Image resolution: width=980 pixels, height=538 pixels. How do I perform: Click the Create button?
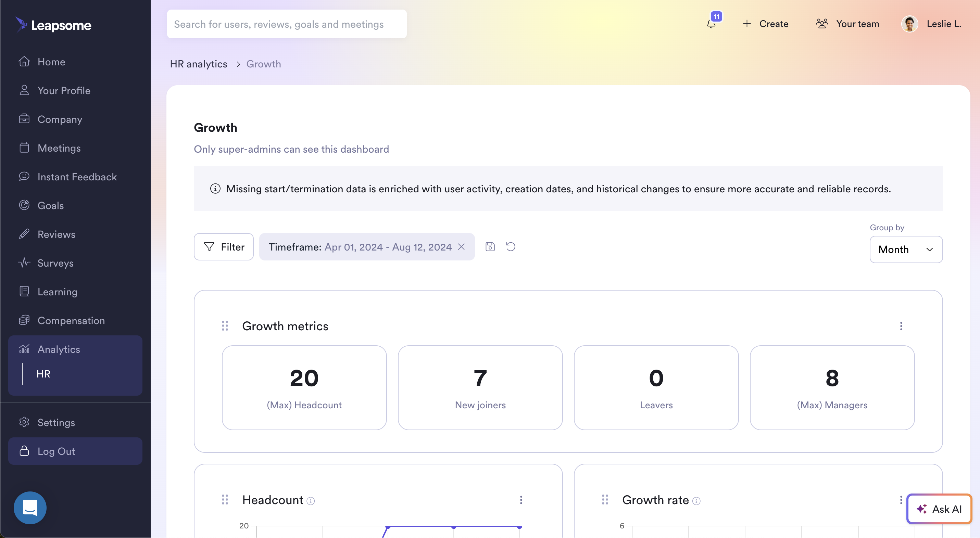(765, 24)
